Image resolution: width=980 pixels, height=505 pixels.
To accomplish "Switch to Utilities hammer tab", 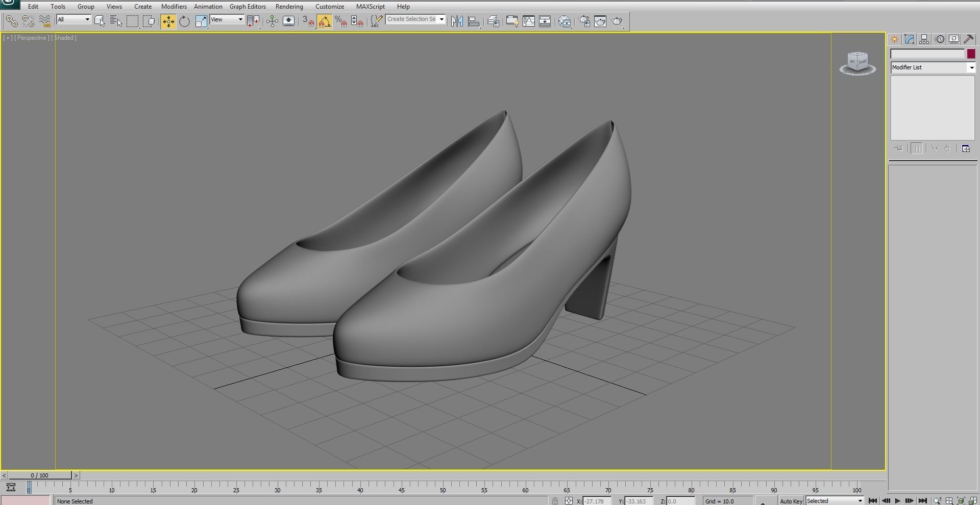I will coord(969,39).
